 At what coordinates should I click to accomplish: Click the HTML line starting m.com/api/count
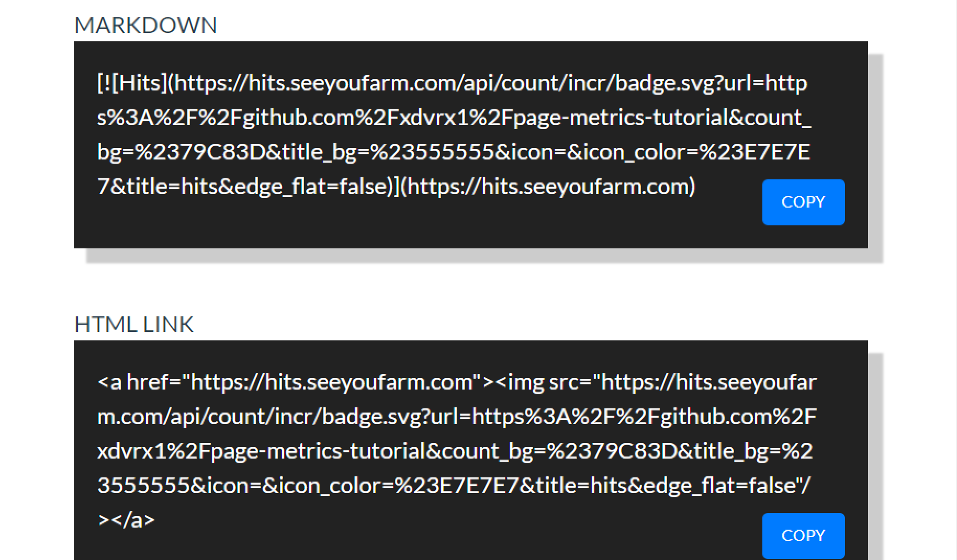pyautogui.click(x=457, y=417)
